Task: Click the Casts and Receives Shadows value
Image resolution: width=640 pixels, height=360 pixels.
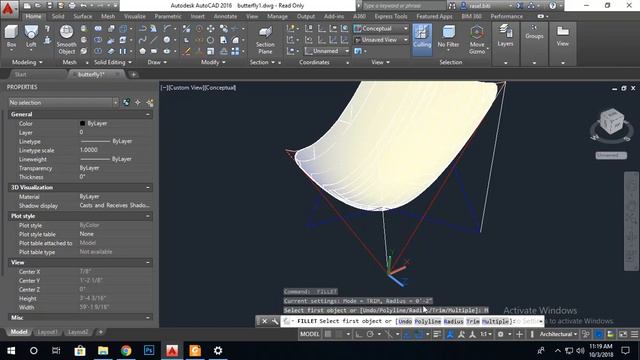Action: click(115, 205)
